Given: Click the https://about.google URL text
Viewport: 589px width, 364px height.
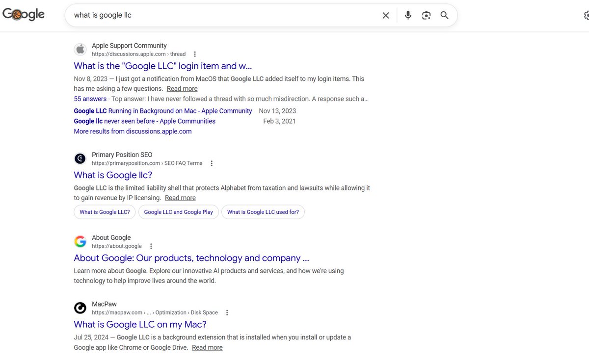Looking at the screenshot, I should 117,246.
